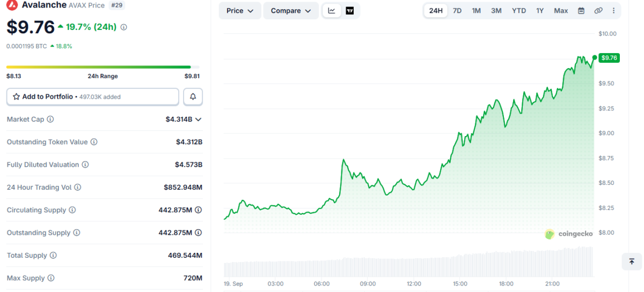Select the 1Y time range tab
Screen dimensions: 644x292
pos(540,11)
